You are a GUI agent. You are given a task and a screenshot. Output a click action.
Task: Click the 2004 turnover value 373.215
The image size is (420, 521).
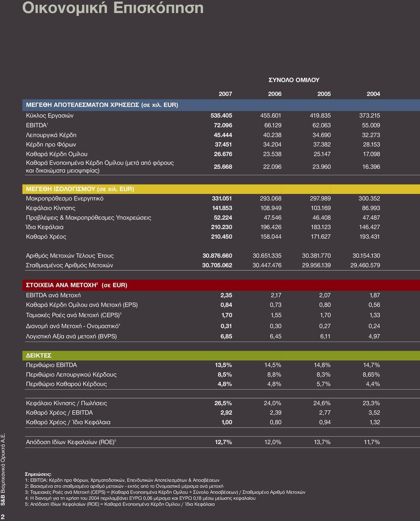pos(370,115)
